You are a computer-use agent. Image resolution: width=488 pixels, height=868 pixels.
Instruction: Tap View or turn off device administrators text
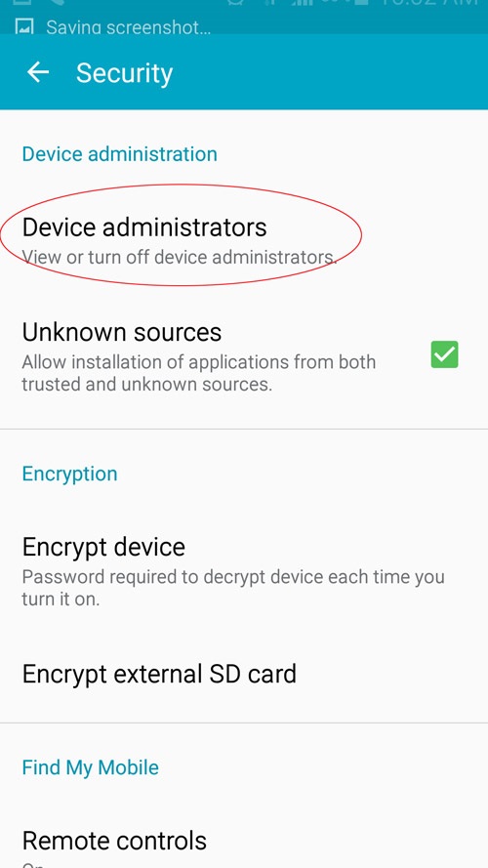(180, 258)
